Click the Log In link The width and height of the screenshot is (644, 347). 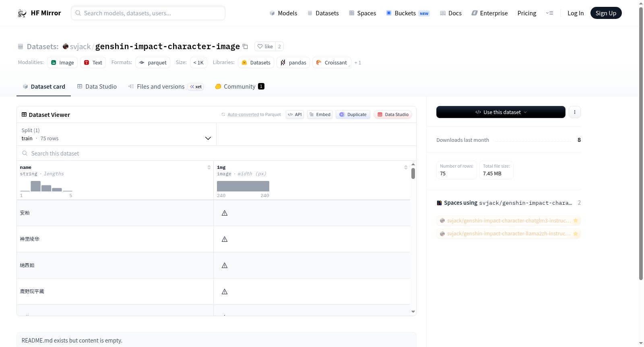click(576, 13)
